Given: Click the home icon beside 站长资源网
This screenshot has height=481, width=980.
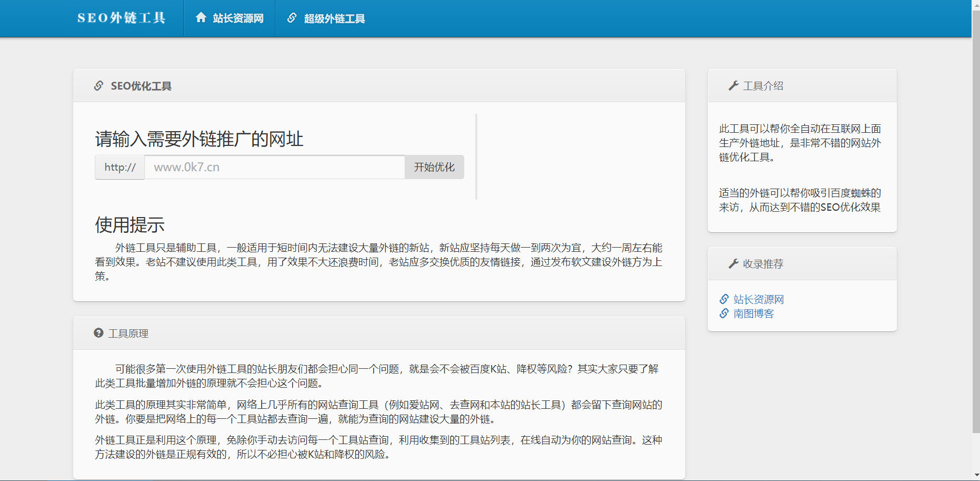Looking at the screenshot, I should 201,17.
